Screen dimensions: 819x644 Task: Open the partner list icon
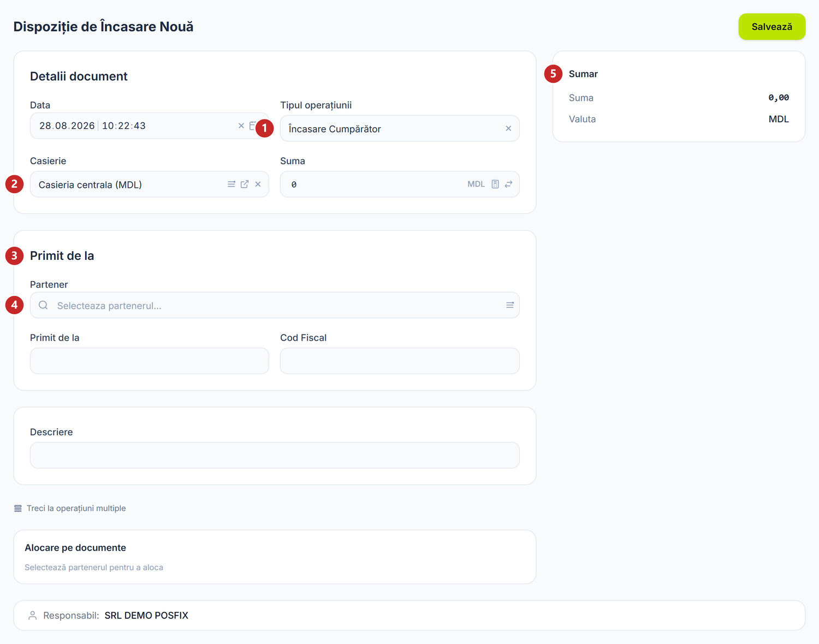point(510,305)
